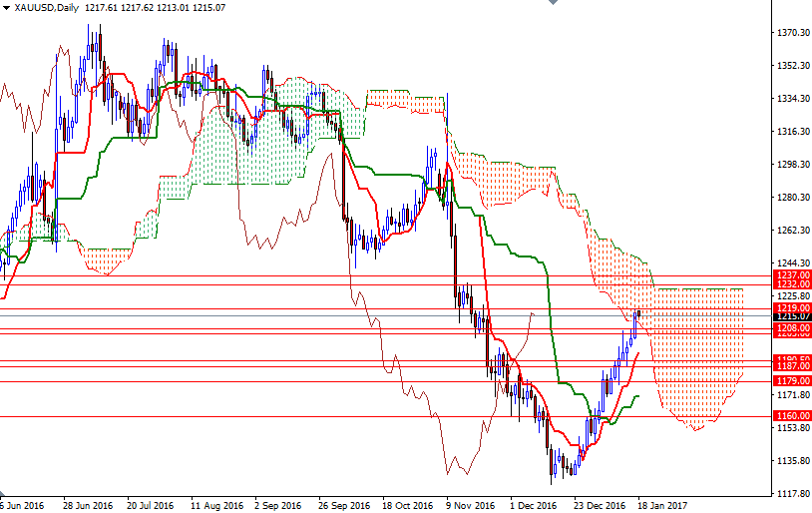Click the 2 Sep 2016 date label
The height and width of the screenshot is (513, 812).
pos(279,505)
